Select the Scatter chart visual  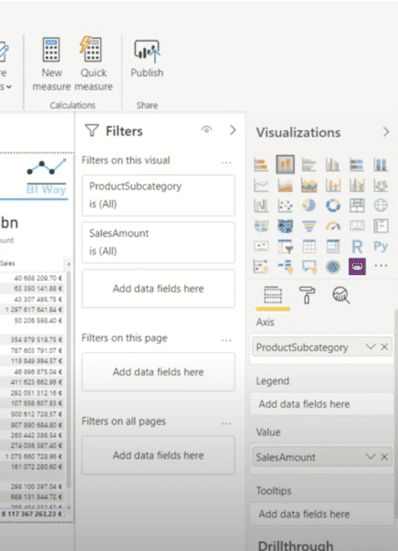pyautogui.click(x=285, y=205)
